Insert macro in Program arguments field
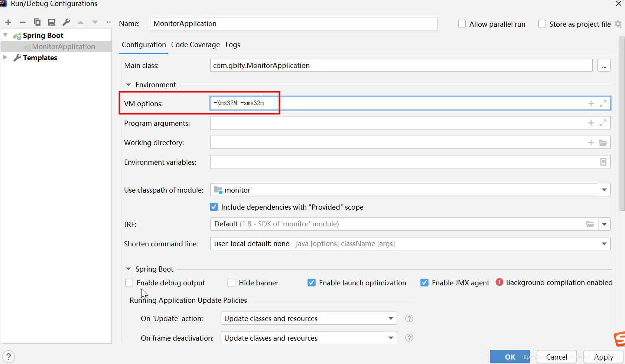This screenshot has height=364, width=625. tap(591, 123)
